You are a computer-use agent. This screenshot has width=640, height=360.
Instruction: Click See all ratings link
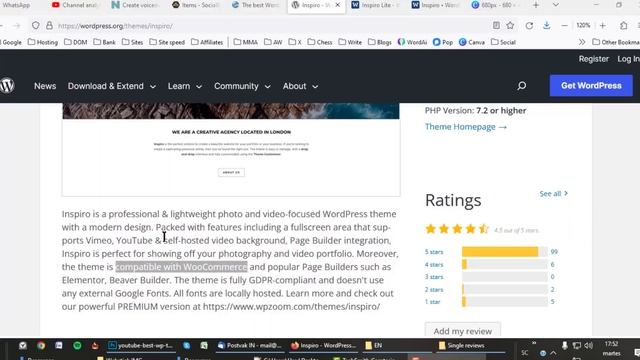(553, 193)
